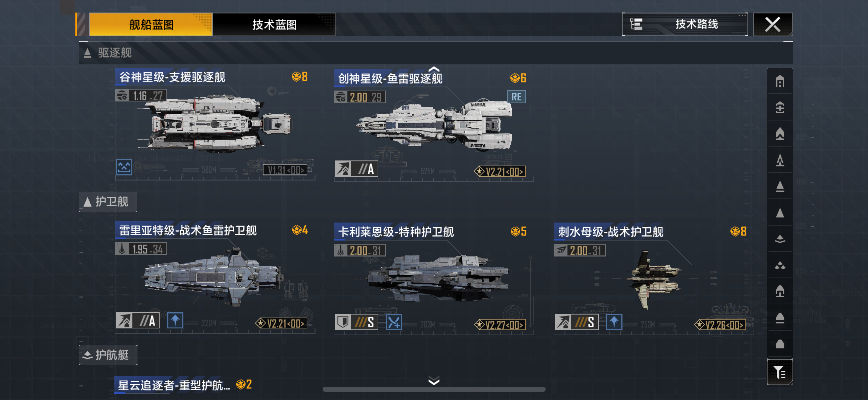Click the horizontal scrollbar at bottom
The width and height of the screenshot is (868, 400).
[434, 389]
